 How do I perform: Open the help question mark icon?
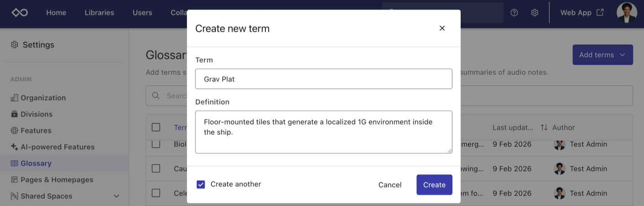pos(514,13)
